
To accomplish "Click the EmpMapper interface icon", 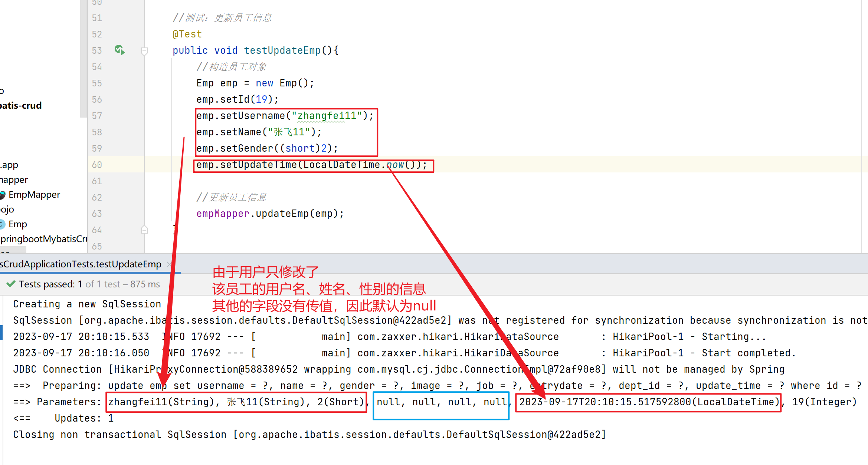I will click(x=2, y=195).
